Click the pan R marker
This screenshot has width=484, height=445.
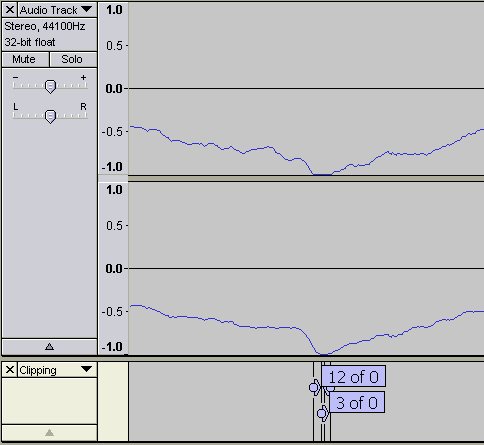83,107
